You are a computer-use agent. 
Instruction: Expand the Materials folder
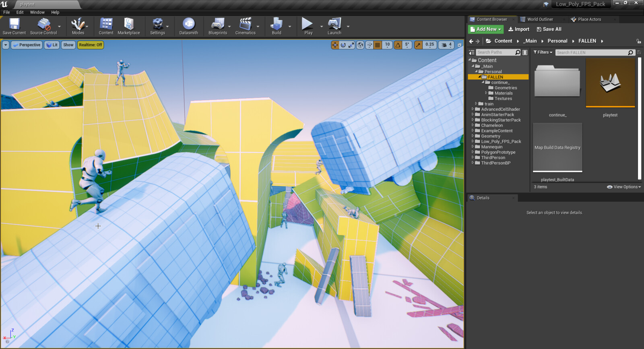point(486,93)
